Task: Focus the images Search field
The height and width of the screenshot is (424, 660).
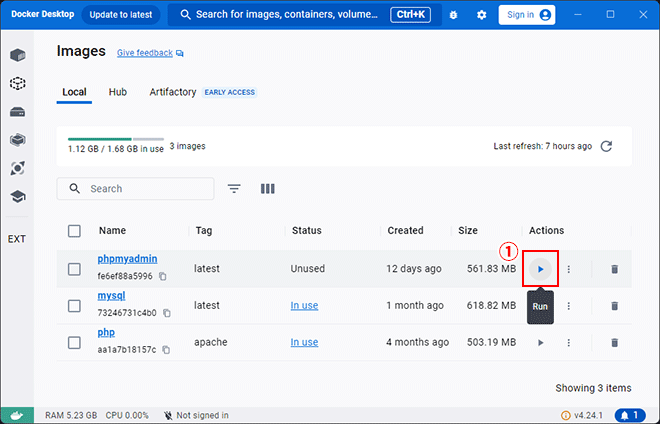Action: click(135, 189)
